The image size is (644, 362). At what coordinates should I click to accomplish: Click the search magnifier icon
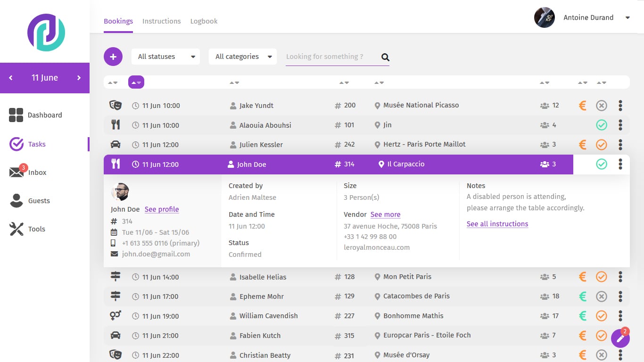[385, 57]
